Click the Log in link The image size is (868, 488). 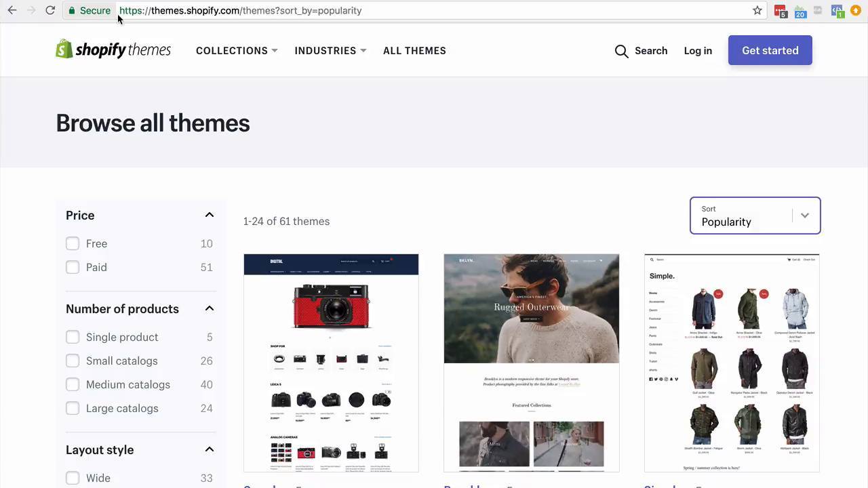click(x=698, y=51)
